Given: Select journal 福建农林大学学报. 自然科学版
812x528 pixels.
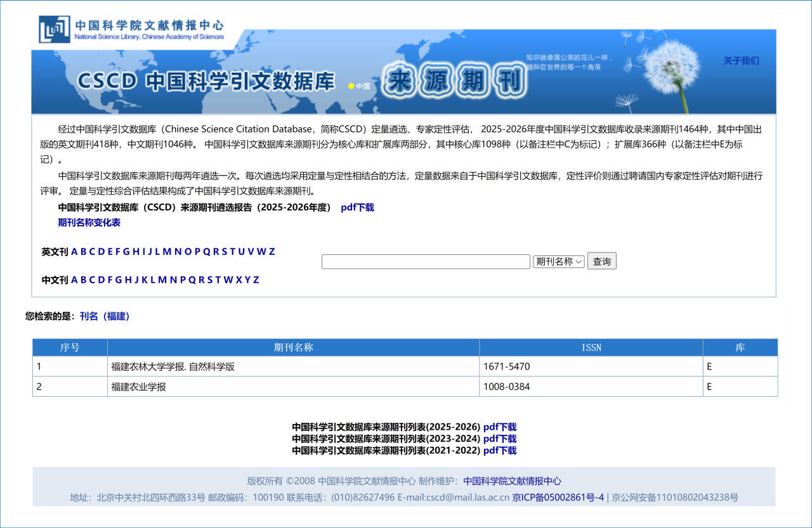Looking at the screenshot, I should (x=173, y=366).
